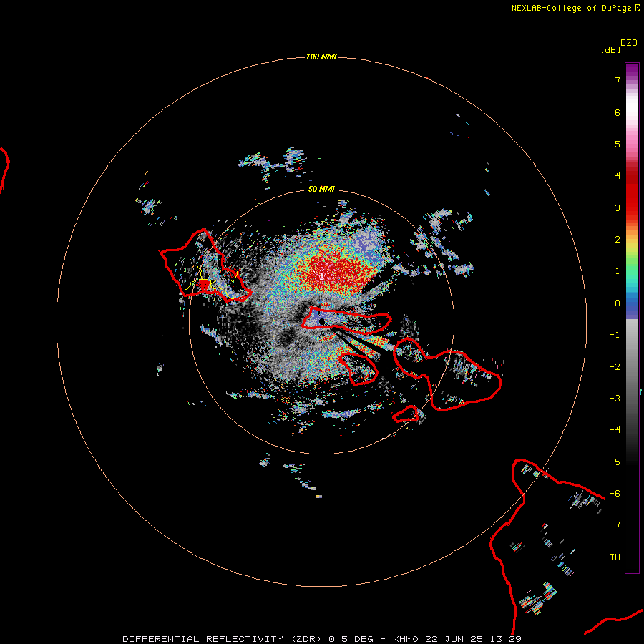Screen dimensions: 644x644
Task: Click the -2 dB legend tick label
Action: pos(615,367)
